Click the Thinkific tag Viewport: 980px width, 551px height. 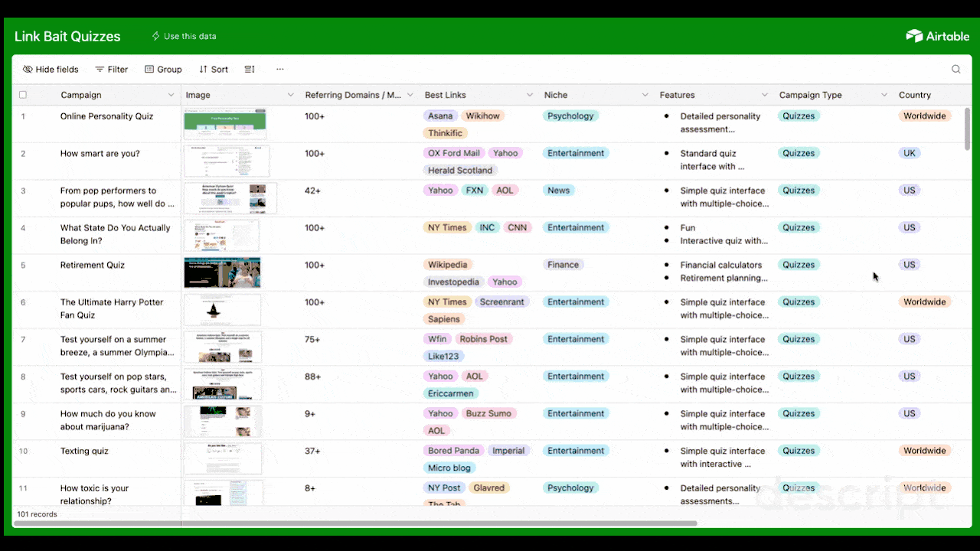coord(445,133)
